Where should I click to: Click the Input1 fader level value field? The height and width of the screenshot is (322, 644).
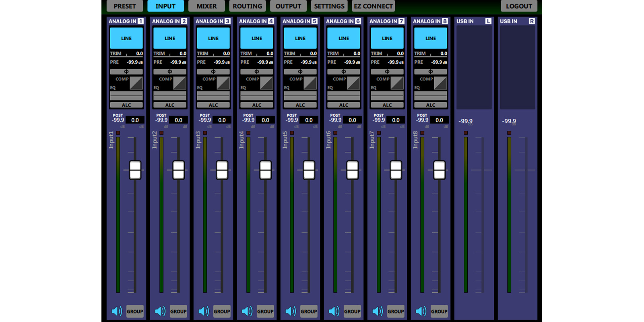tap(135, 120)
